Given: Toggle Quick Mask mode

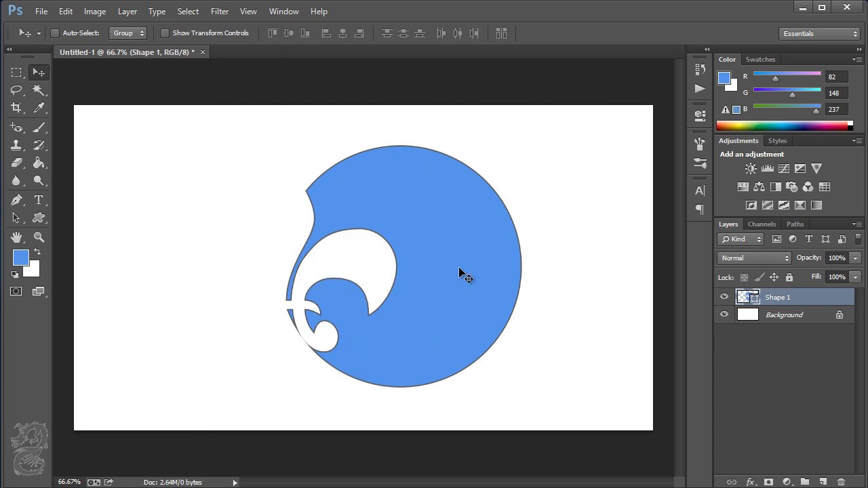Looking at the screenshot, I should point(16,291).
